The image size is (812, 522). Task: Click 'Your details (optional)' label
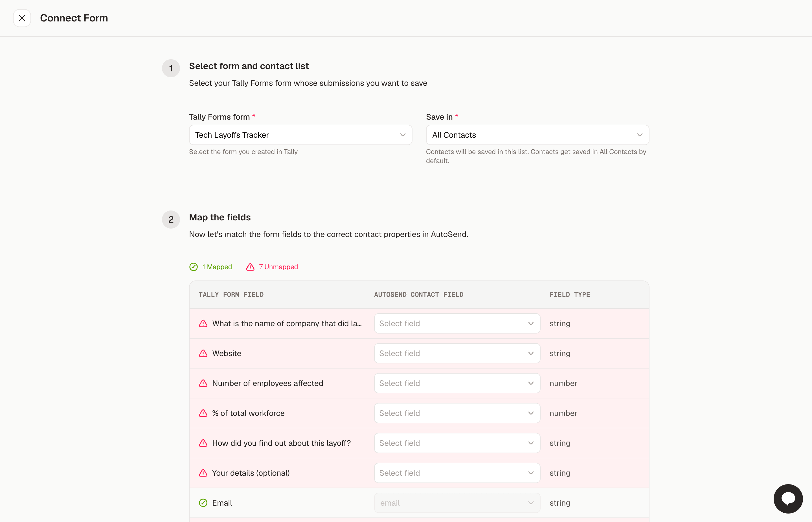pyautogui.click(x=251, y=473)
